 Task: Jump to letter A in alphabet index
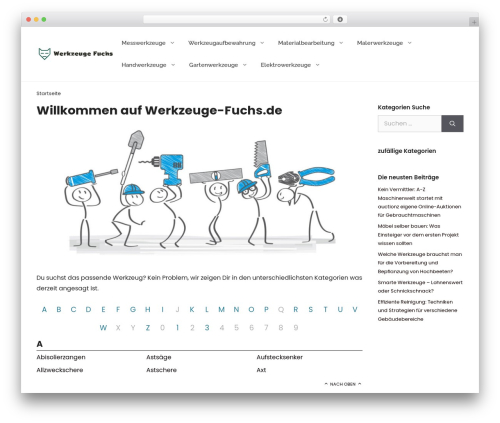[44, 310]
